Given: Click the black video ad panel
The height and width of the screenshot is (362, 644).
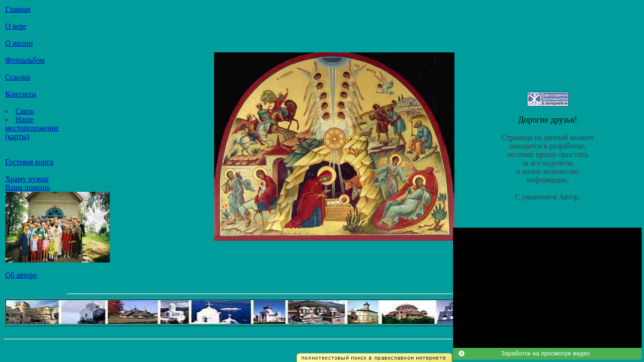Looking at the screenshot, I should tap(547, 288).
